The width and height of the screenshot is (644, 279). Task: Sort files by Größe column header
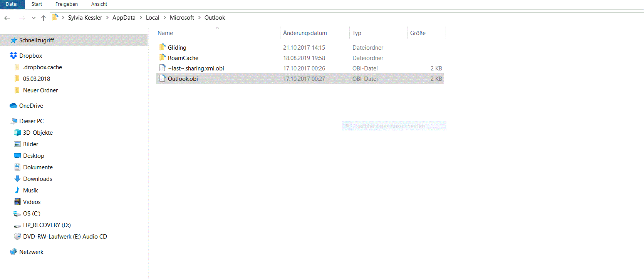tap(418, 33)
